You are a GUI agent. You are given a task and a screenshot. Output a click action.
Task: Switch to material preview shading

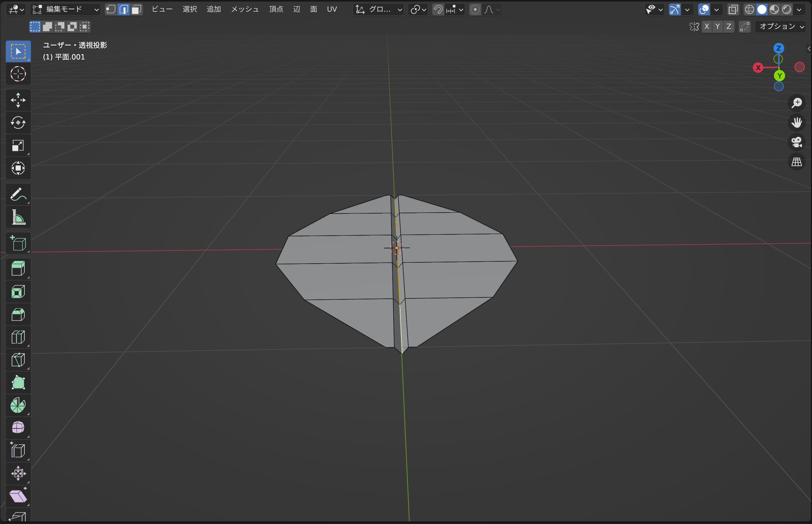click(x=774, y=9)
